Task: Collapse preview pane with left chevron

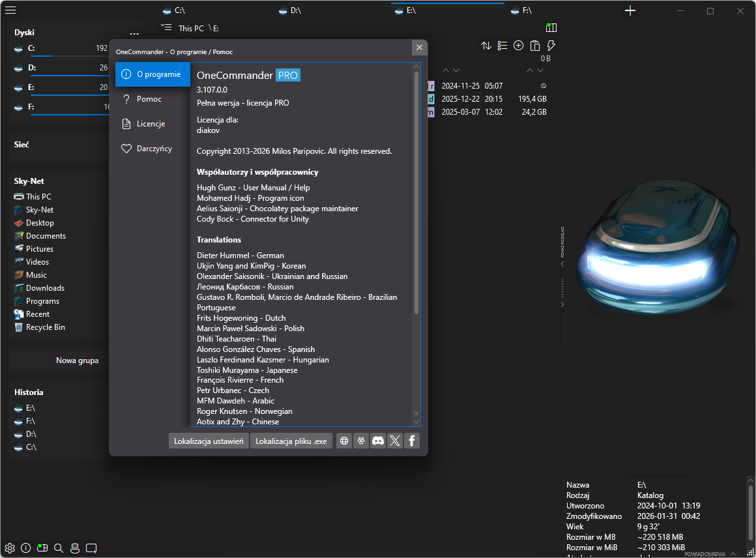Action: (562, 264)
